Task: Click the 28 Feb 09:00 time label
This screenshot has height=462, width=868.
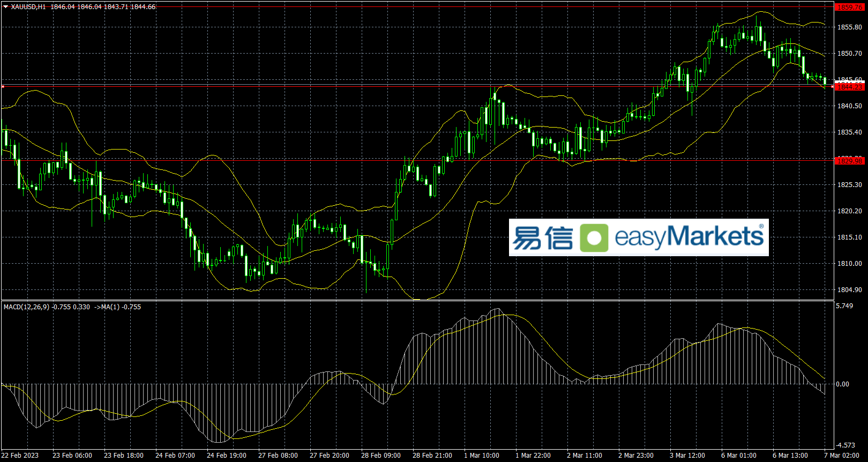Action: pyautogui.click(x=381, y=456)
